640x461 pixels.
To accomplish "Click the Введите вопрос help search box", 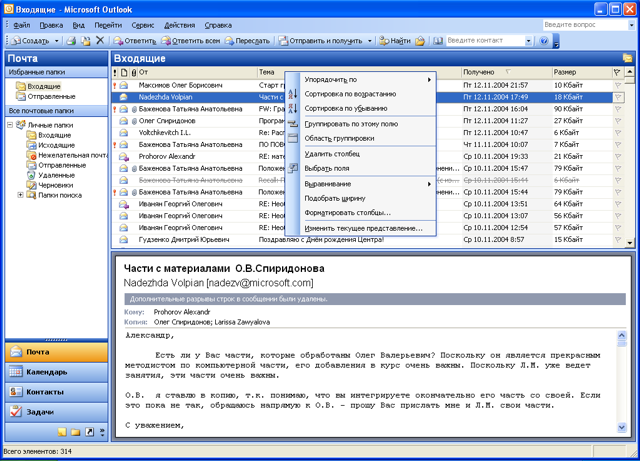I will (585, 25).
